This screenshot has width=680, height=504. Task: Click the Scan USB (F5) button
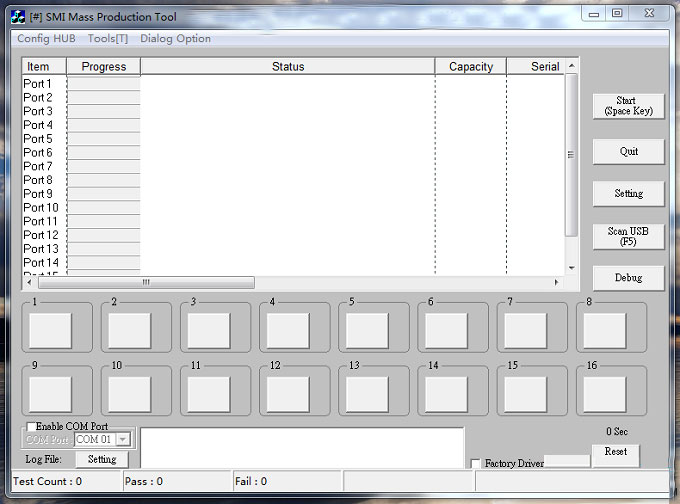[x=628, y=236]
